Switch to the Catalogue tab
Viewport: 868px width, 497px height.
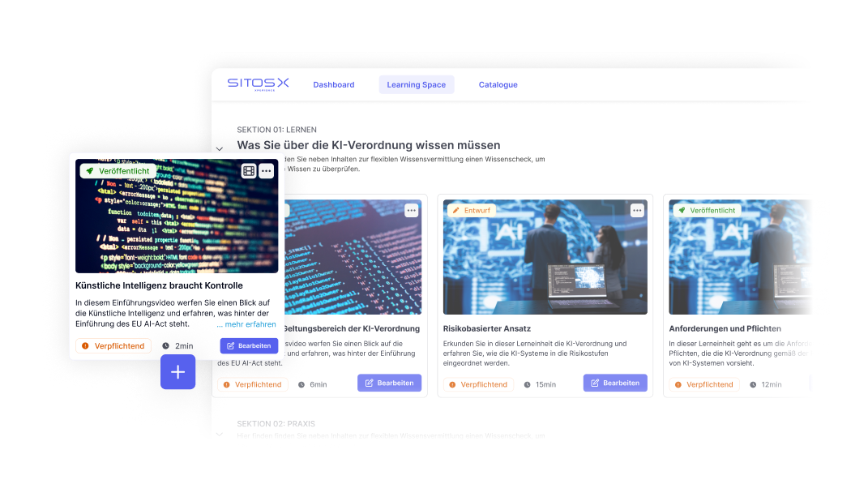click(x=498, y=85)
